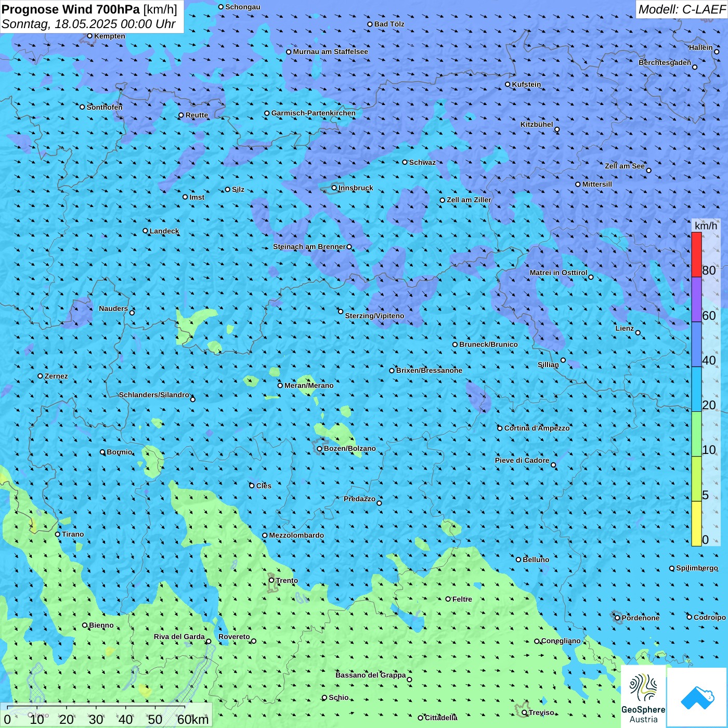Image resolution: width=728 pixels, height=728 pixels.
Task: Click the date 'Sonntag, 18.05.2025 00:00 Uhr'
Action: click(88, 24)
